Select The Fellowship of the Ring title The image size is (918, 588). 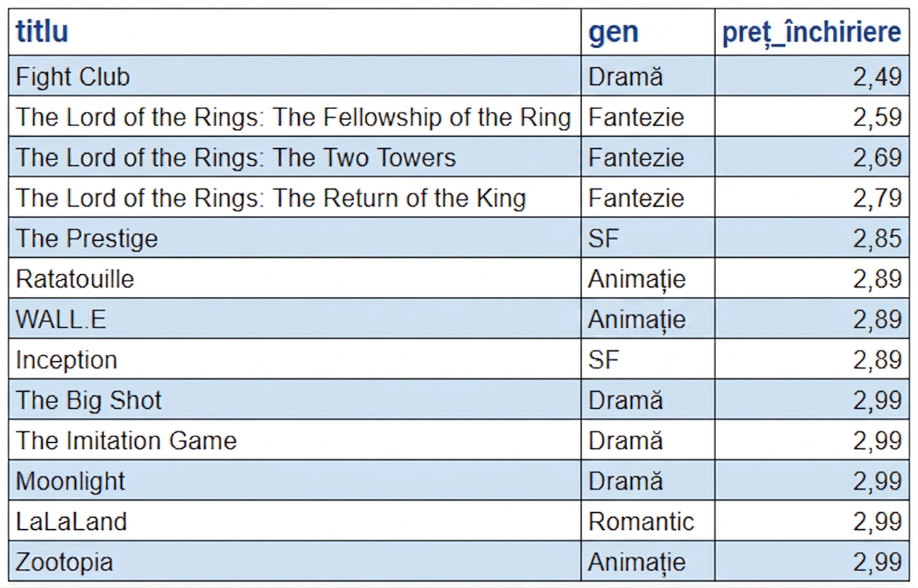point(295,116)
